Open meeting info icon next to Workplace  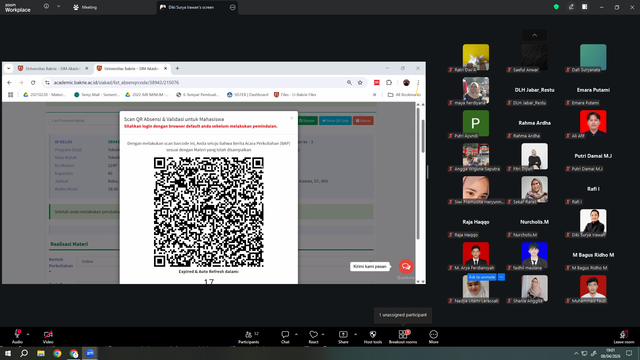pos(46,7)
